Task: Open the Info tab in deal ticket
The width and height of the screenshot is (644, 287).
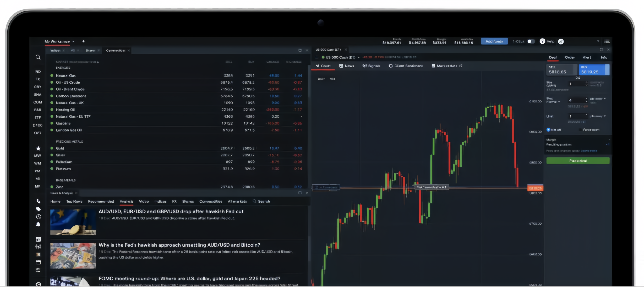Action: (604, 57)
